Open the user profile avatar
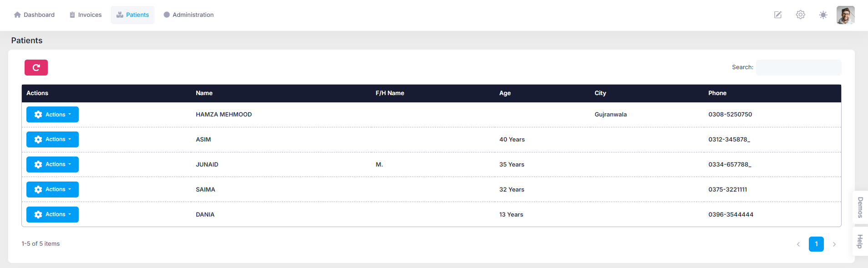Viewport: 868px width, 268px height. click(x=845, y=15)
